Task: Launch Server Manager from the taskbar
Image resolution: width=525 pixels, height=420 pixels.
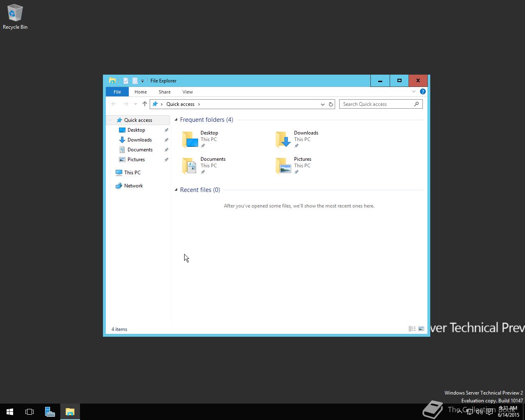Action: tap(50, 412)
